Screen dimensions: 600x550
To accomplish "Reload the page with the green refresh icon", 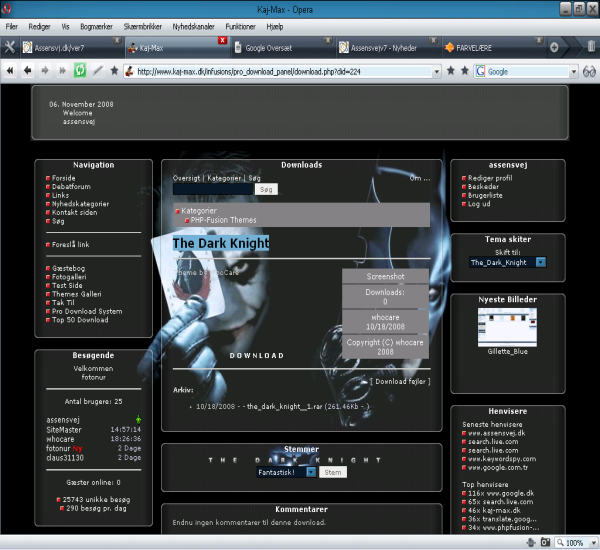I will tap(80, 70).
